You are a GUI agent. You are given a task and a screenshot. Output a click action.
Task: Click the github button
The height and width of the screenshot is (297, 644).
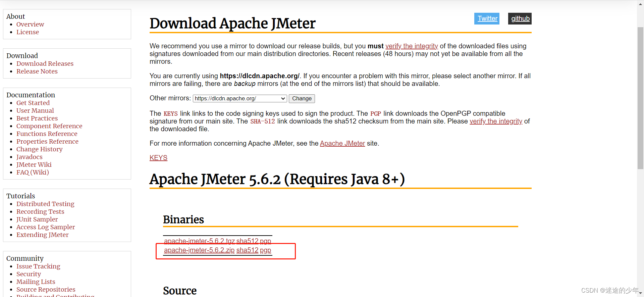520,18
